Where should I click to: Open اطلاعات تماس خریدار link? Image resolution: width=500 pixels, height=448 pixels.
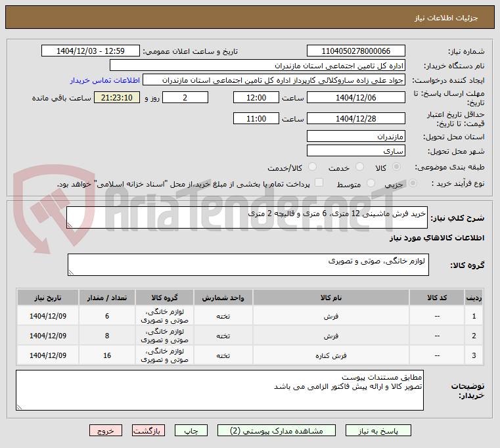(105, 80)
